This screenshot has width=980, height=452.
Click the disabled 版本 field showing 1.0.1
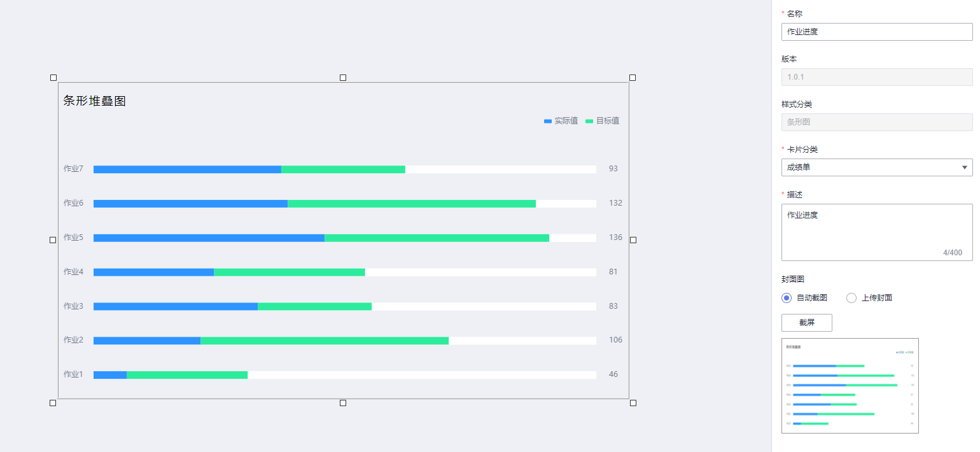point(876,77)
